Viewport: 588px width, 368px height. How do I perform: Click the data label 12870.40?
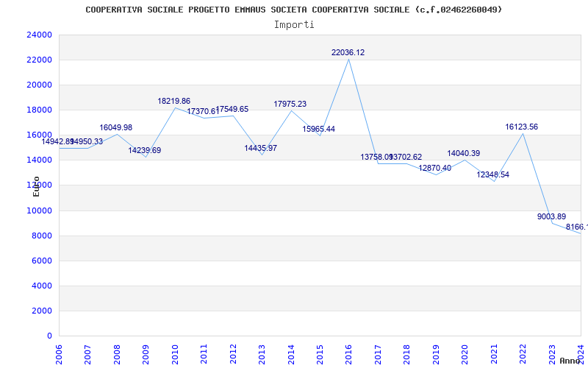(x=434, y=169)
